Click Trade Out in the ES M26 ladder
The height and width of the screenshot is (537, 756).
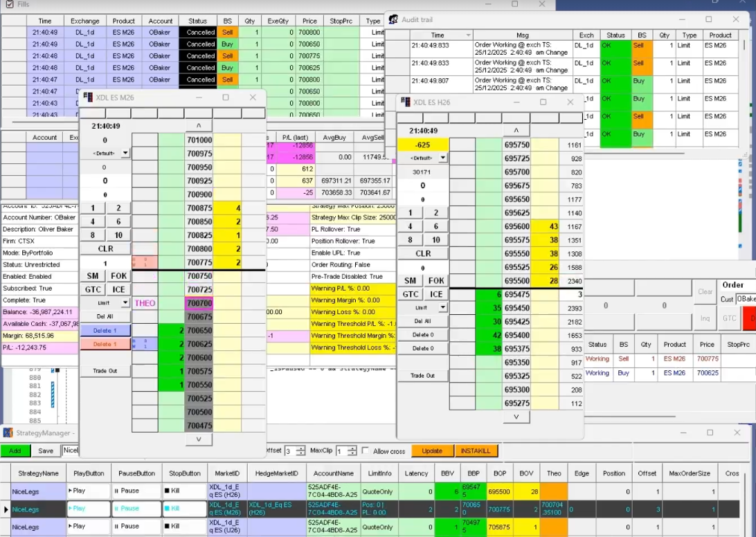105,371
